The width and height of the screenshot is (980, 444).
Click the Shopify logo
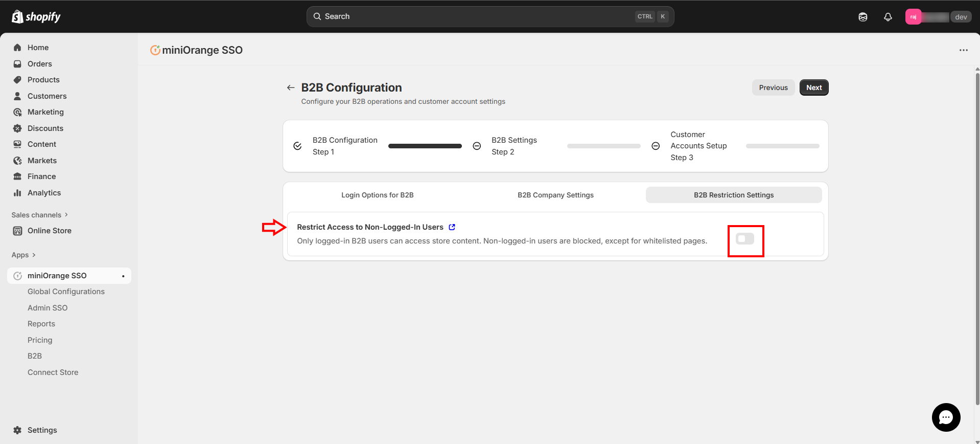pos(36,16)
